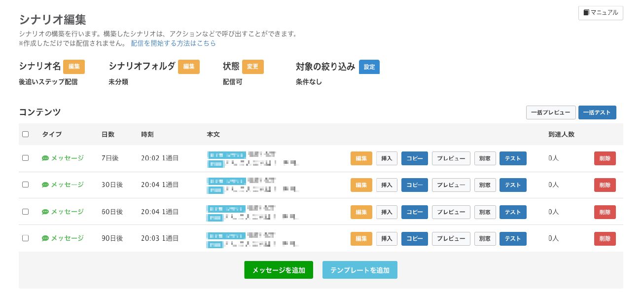
Task: Click the green speech bubble icon for 60日後
Action: point(45,212)
